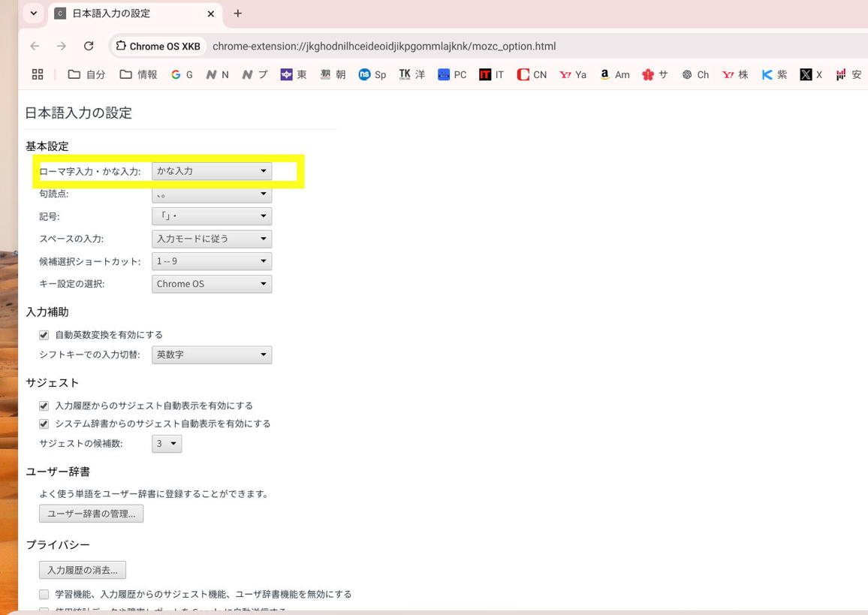Open the 朝 bookmark
This screenshot has height=615, width=868.
tap(333, 74)
